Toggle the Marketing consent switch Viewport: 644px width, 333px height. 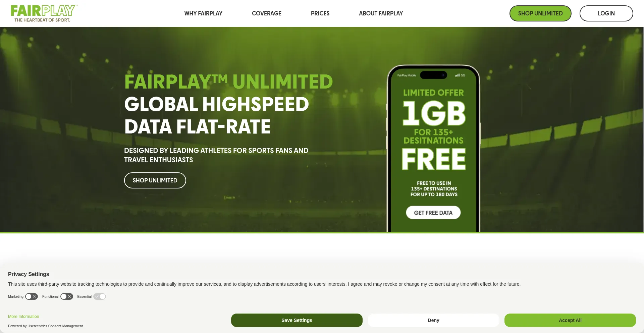[32, 296]
